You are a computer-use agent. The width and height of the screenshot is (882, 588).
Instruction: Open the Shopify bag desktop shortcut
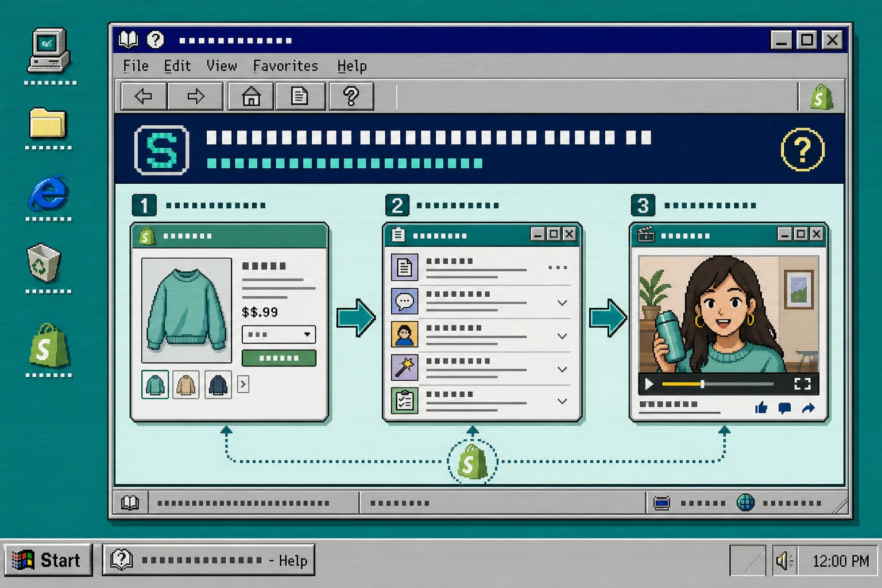click(49, 345)
